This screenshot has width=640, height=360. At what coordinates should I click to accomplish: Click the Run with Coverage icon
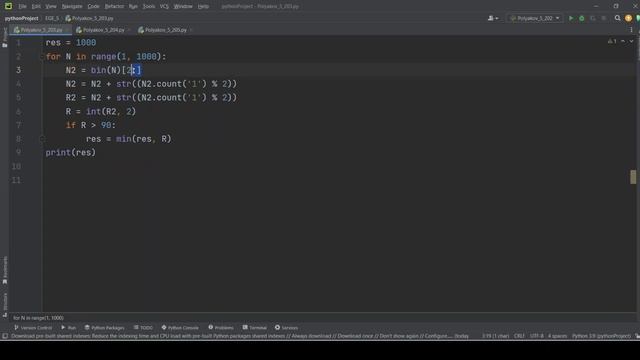[x=593, y=18]
